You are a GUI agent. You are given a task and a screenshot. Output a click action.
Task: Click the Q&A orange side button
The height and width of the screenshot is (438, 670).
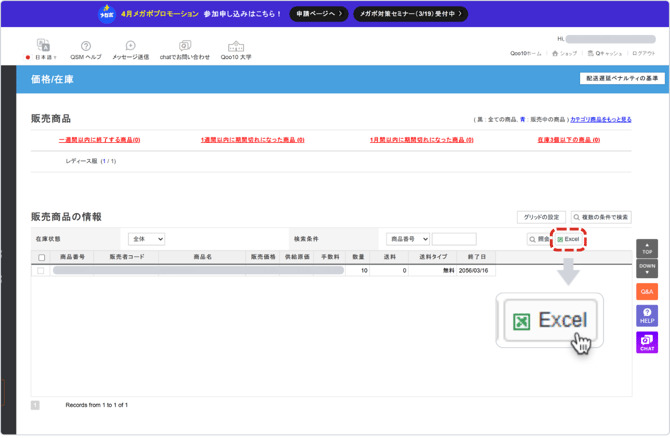pyautogui.click(x=647, y=292)
